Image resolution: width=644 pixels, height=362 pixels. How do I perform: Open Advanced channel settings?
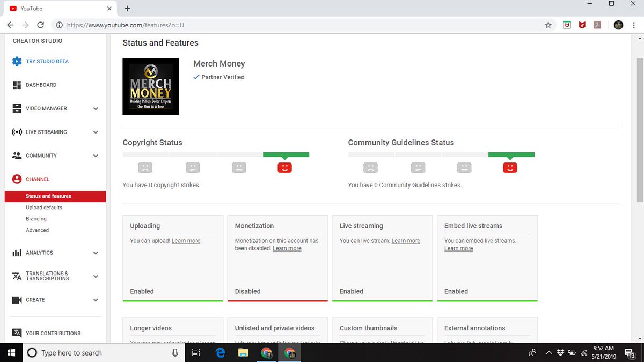pos(37,230)
